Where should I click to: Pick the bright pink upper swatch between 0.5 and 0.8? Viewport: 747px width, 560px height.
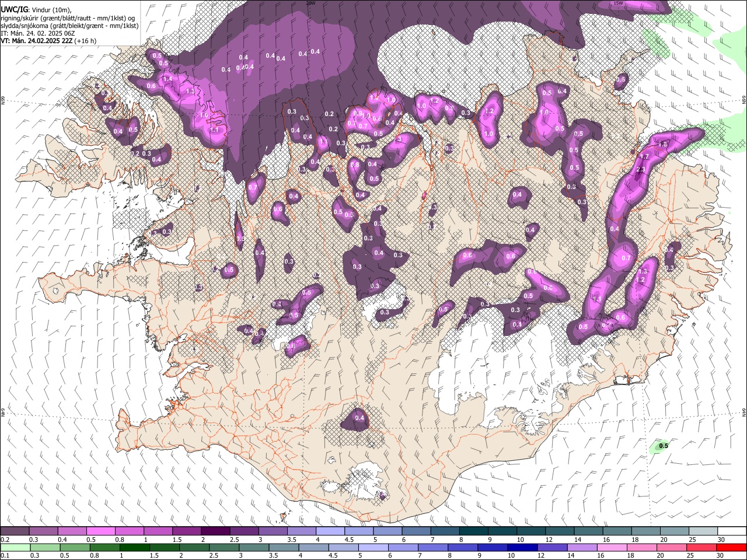(x=100, y=531)
